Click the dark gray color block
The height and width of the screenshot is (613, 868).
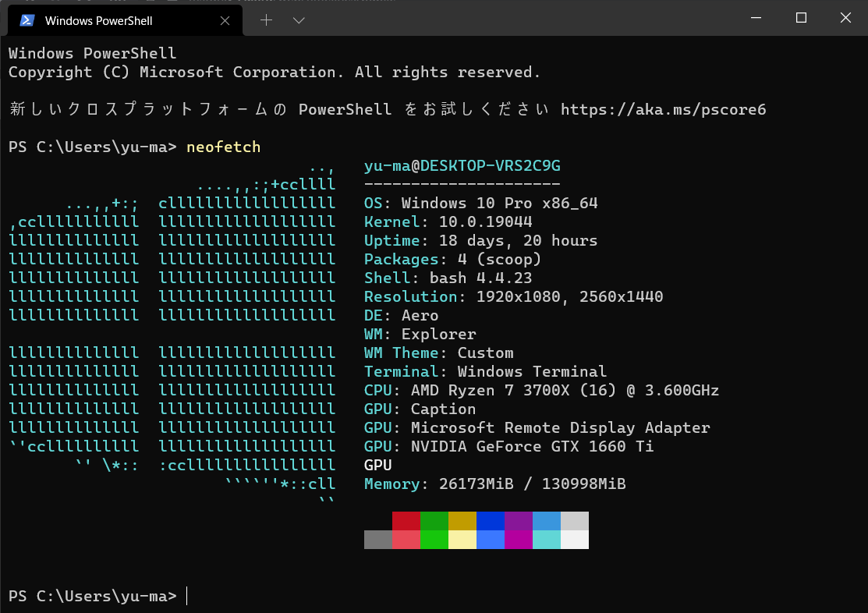pos(378,540)
